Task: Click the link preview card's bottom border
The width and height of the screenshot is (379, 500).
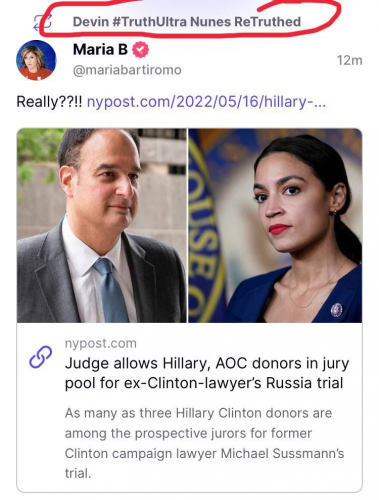Action: coord(189,492)
